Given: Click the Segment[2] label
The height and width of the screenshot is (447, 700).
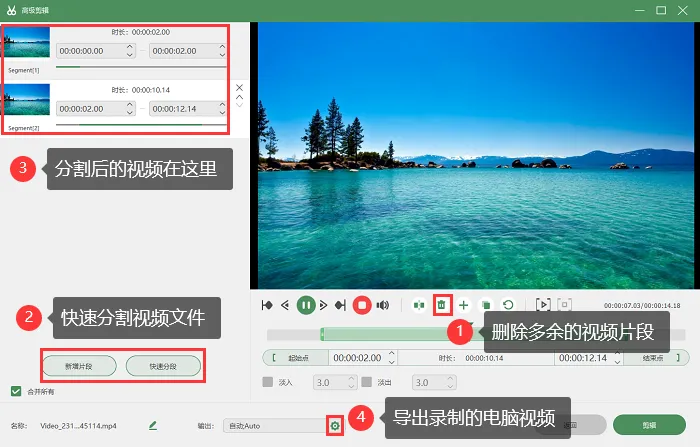Looking at the screenshot, I should point(24,128).
